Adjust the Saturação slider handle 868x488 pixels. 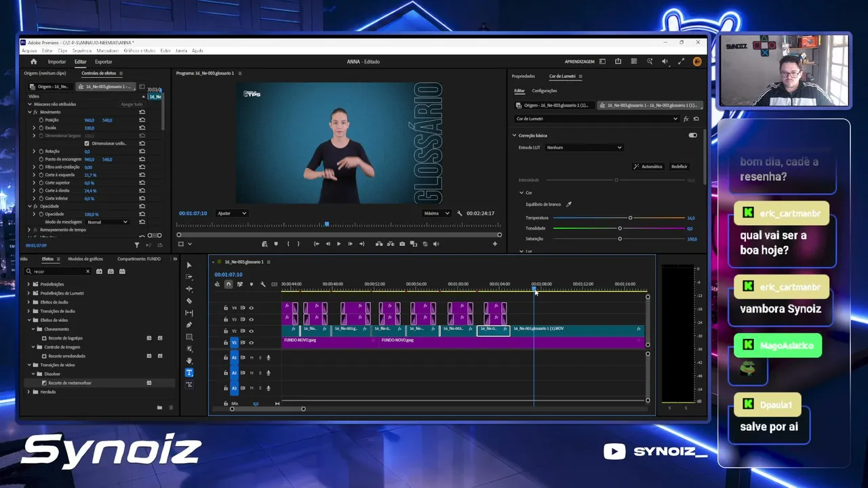coord(620,239)
